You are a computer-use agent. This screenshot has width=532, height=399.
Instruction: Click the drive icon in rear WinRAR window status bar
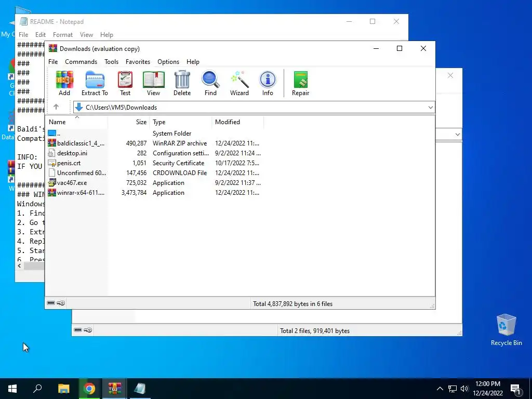(x=78, y=330)
